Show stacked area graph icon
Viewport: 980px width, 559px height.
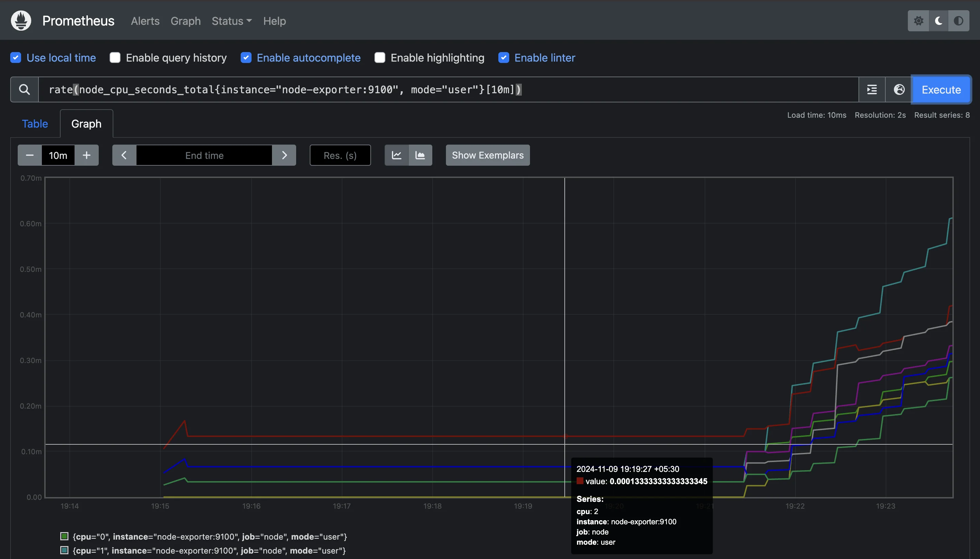(420, 155)
